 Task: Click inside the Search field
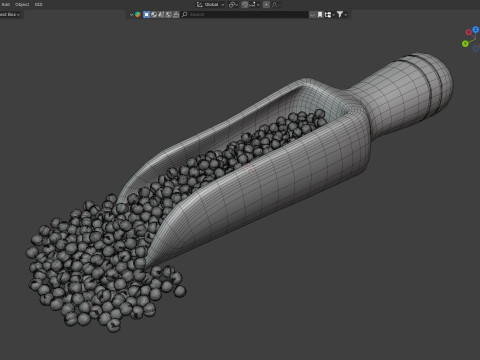click(x=245, y=14)
